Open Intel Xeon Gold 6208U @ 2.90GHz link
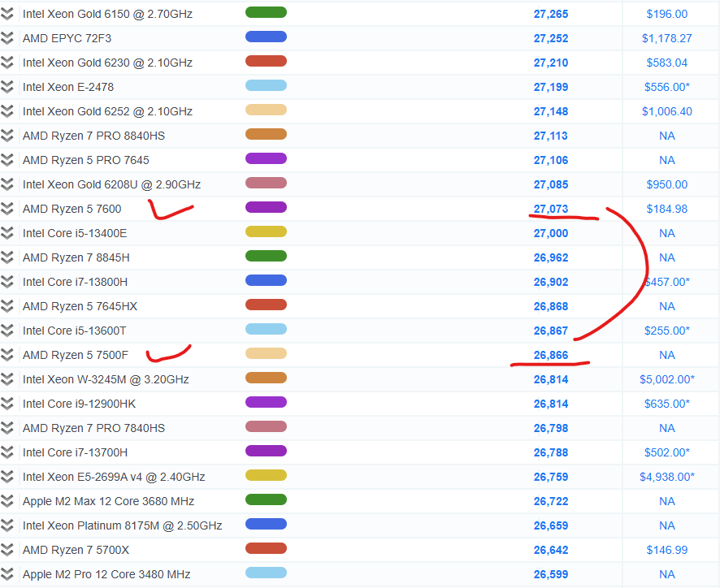Image resolution: width=720 pixels, height=588 pixels. click(x=111, y=184)
